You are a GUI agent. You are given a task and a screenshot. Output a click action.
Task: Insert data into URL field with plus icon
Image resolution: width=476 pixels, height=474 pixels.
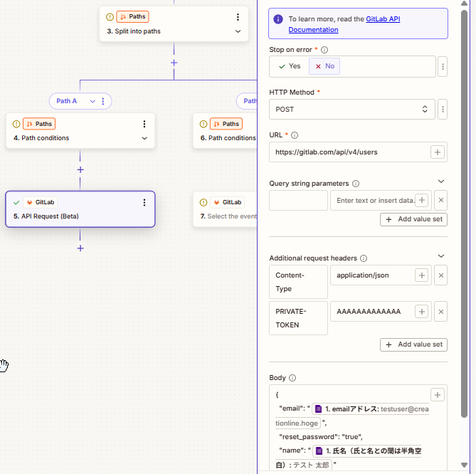coord(438,152)
